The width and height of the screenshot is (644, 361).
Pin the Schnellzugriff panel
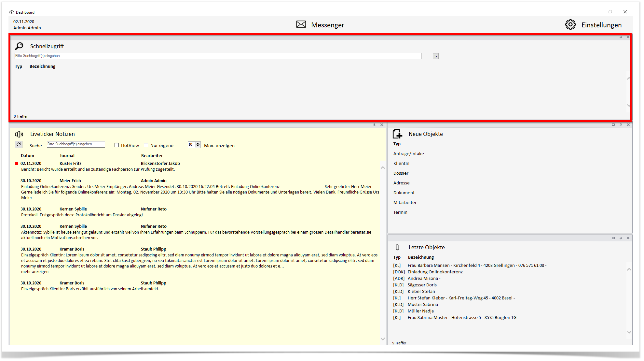[621, 37]
